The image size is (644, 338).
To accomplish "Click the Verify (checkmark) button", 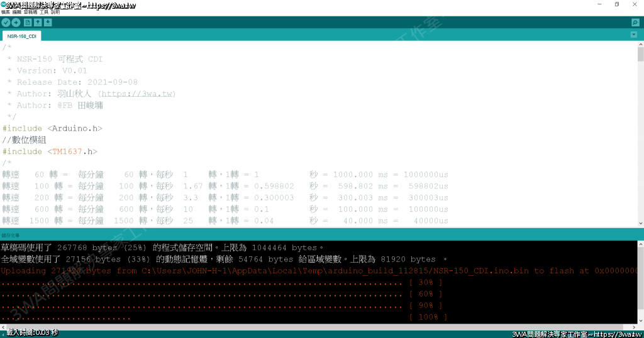I will [6, 23].
